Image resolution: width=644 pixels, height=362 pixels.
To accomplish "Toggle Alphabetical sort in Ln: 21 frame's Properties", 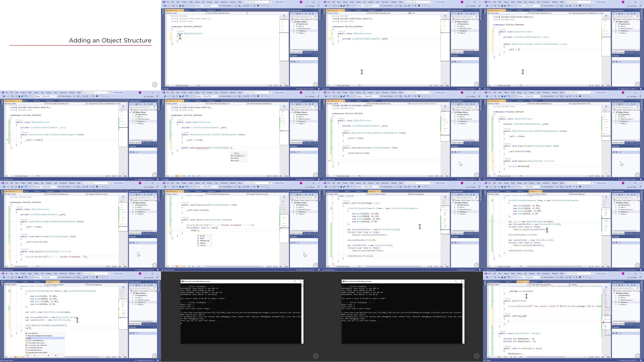I will pyautogui.click(x=456, y=152).
